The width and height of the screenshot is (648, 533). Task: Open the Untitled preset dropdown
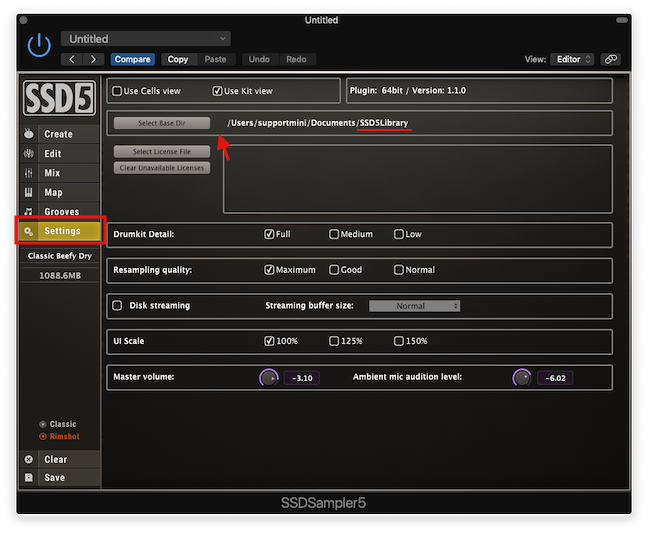(x=145, y=39)
